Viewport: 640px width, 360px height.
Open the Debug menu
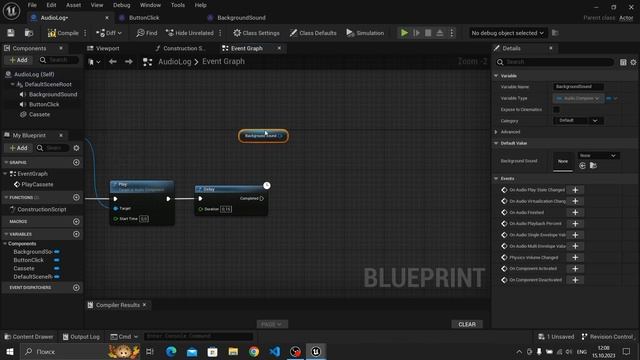[121, 5]
